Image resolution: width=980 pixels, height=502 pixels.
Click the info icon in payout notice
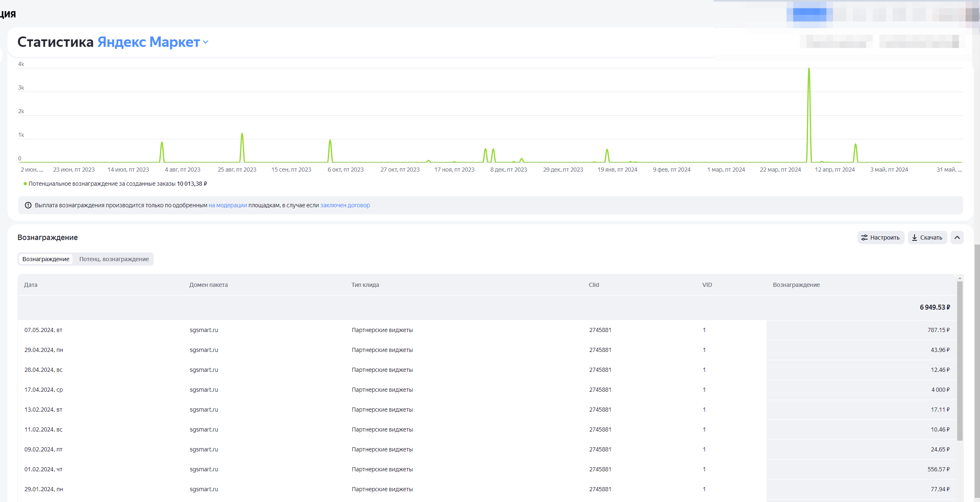point(28,205)
